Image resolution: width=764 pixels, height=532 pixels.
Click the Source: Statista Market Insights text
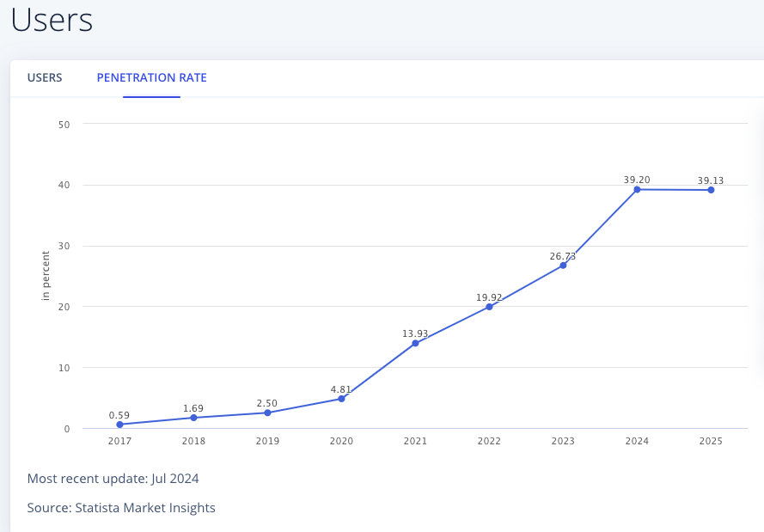tap(121, 507)
